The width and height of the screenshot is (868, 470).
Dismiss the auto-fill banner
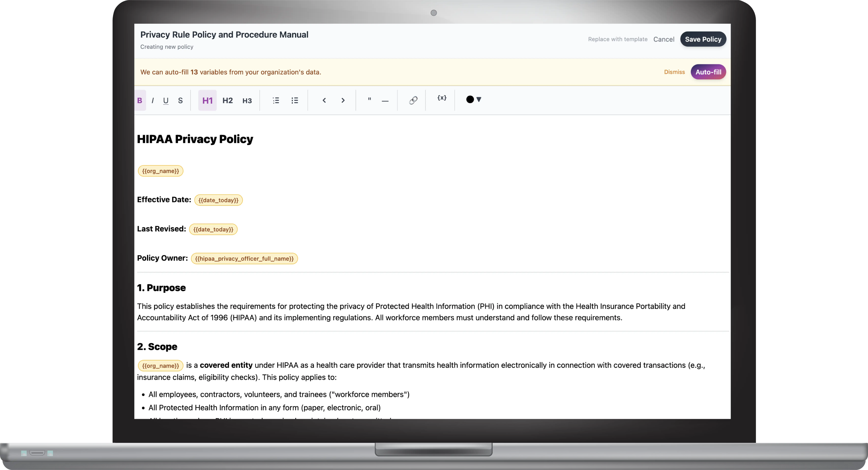pos(674,72)
